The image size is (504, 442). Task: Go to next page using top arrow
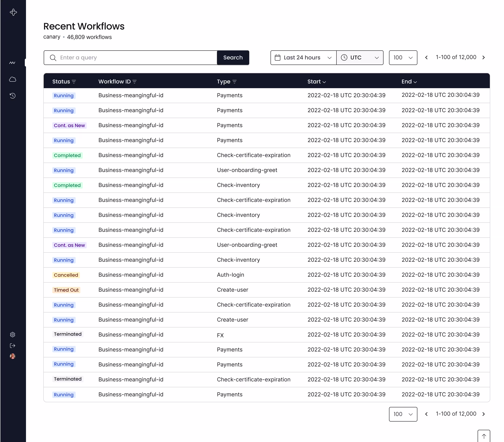pyautogui.click(x=484, y=57)
